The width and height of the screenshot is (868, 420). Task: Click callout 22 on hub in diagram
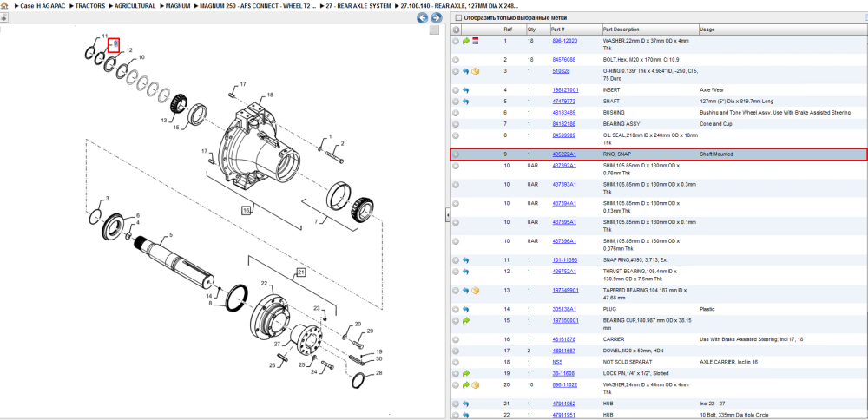click(x=264, y=283)
